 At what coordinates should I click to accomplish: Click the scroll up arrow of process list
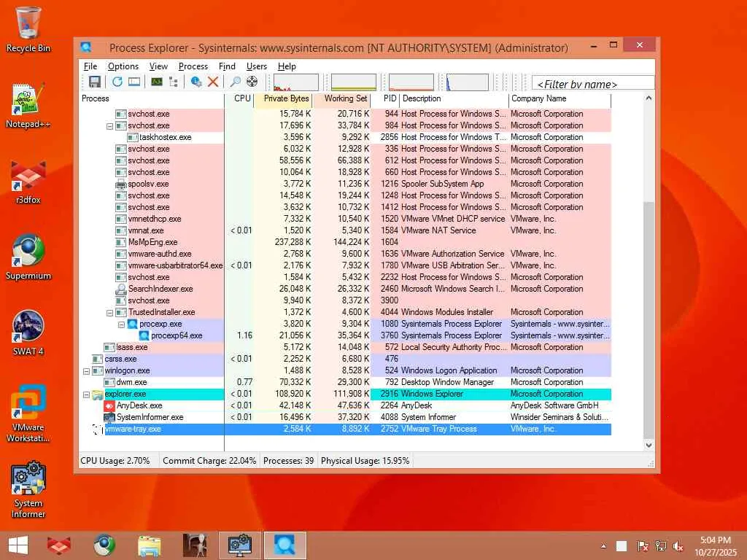(x=649, y=98)
